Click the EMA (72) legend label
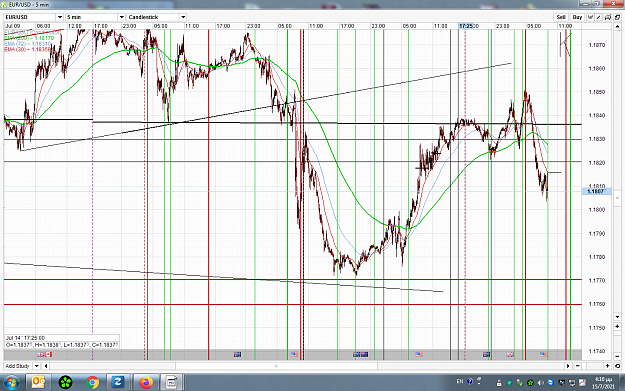Viewport: 625px width, 391px height. point(28,44)
